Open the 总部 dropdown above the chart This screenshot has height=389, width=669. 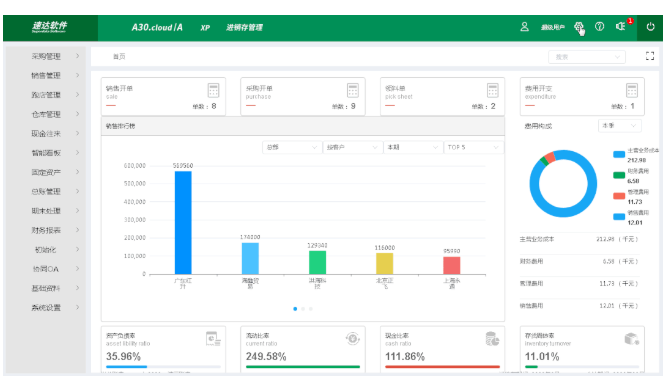point(292,147)
